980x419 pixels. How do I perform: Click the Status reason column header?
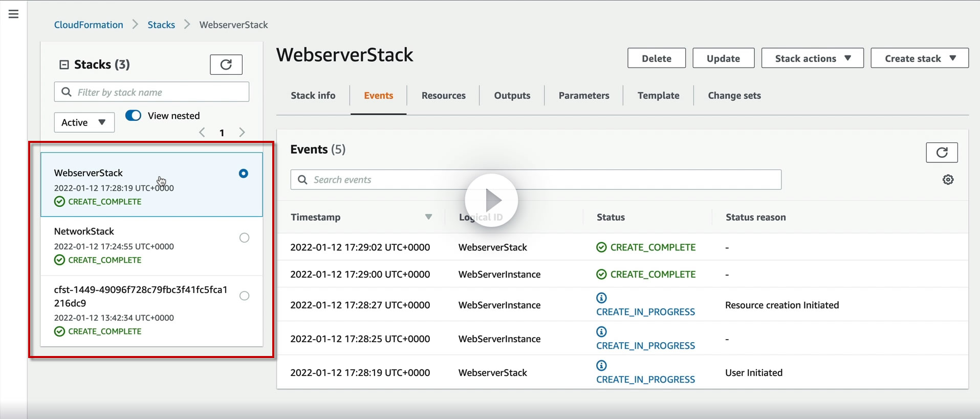click(x=755, y=217)
